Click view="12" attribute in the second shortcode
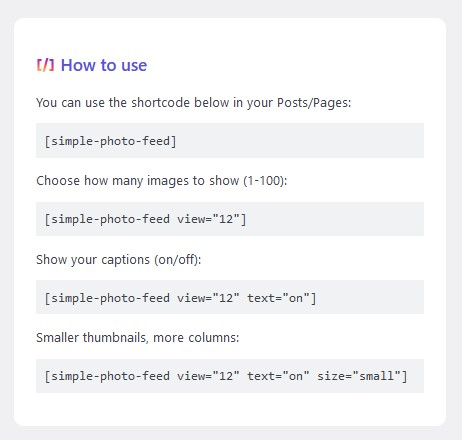Viewport: 462px width, 440px height. coord(208,219)
